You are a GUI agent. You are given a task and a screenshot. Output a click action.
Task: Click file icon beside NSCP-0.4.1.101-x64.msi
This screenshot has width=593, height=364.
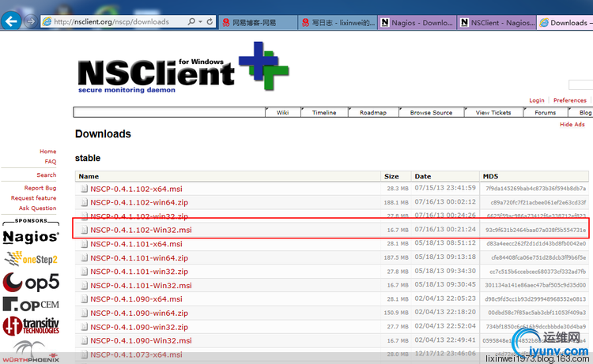(85, 243)
